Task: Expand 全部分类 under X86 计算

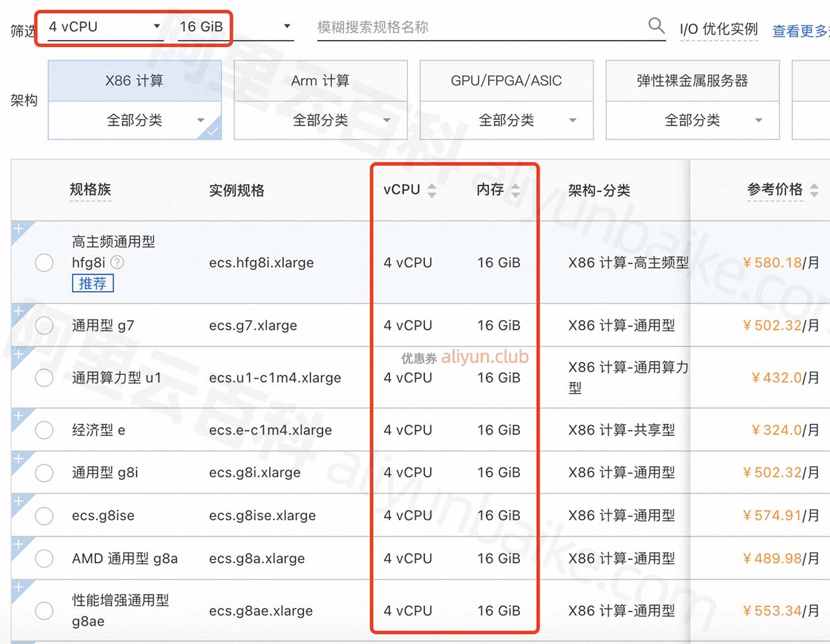Action: [x=135, y=120]
